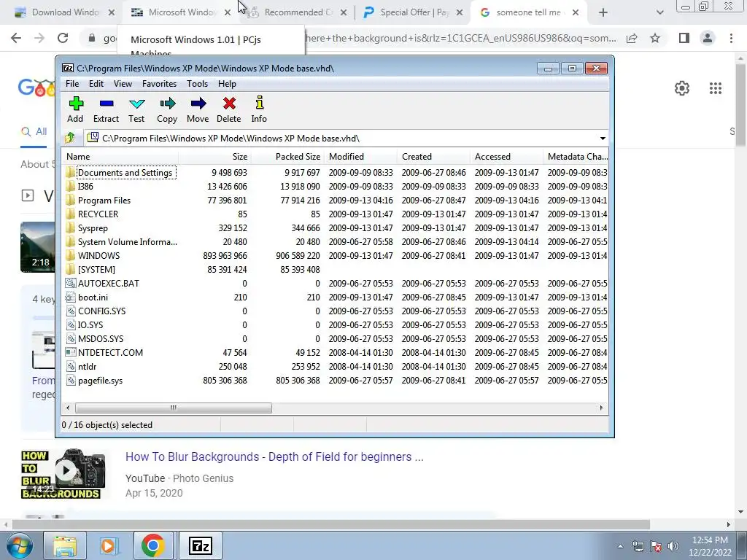Open the File menu
Viewport: 747px width, 560px height.
click(72, 84)
